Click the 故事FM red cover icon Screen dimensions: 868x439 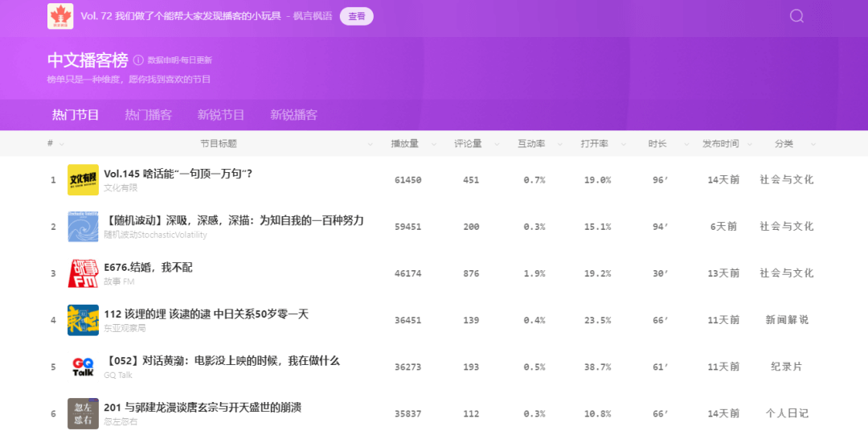tap(83, 273)
